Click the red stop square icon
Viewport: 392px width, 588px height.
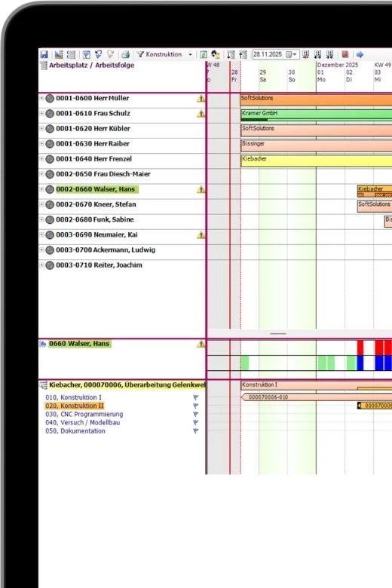[345, 54]
